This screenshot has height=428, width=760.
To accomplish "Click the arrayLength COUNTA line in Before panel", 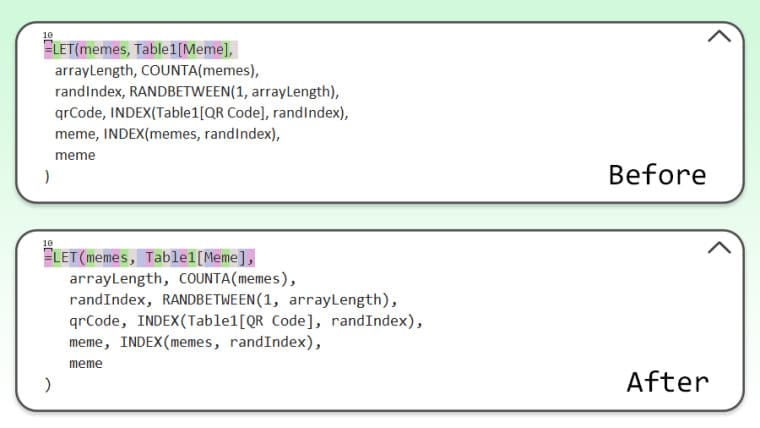I will (x=156, y=70).
